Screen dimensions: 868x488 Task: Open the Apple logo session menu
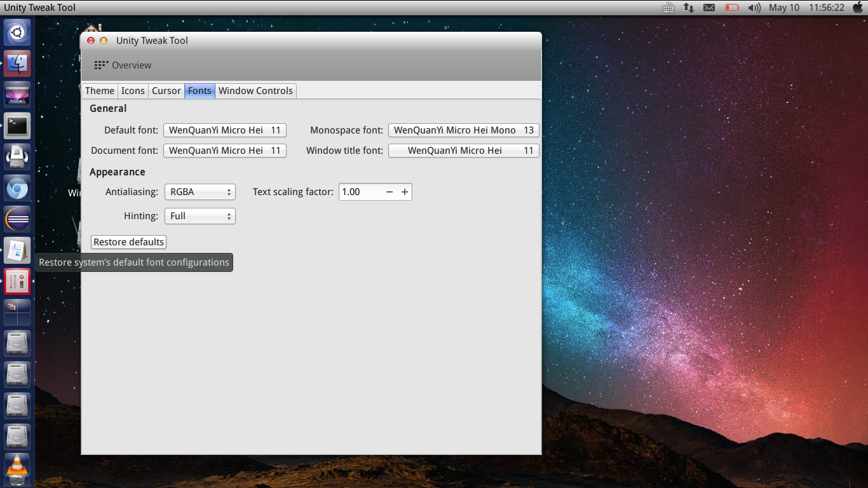pyautogui.click(x=857, y=8)
